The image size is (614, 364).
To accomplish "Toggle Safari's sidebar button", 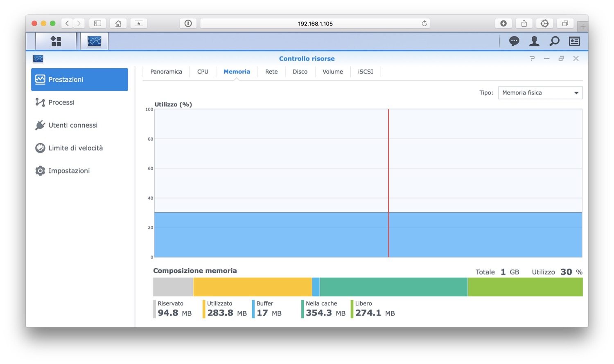I will (x=97, y=23).
